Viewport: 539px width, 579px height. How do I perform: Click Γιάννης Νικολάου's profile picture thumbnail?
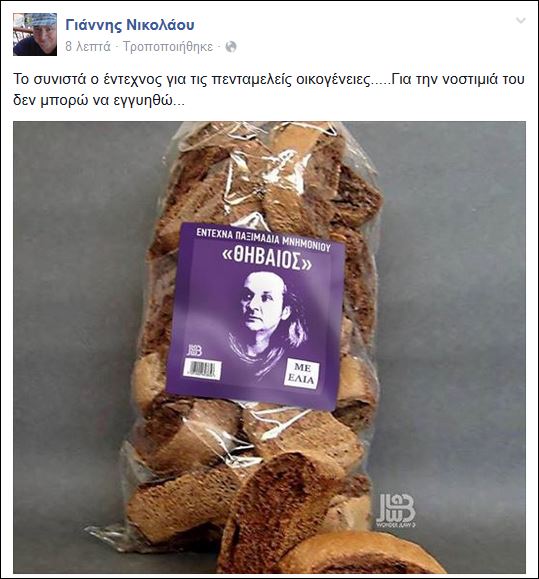[35, 34]
